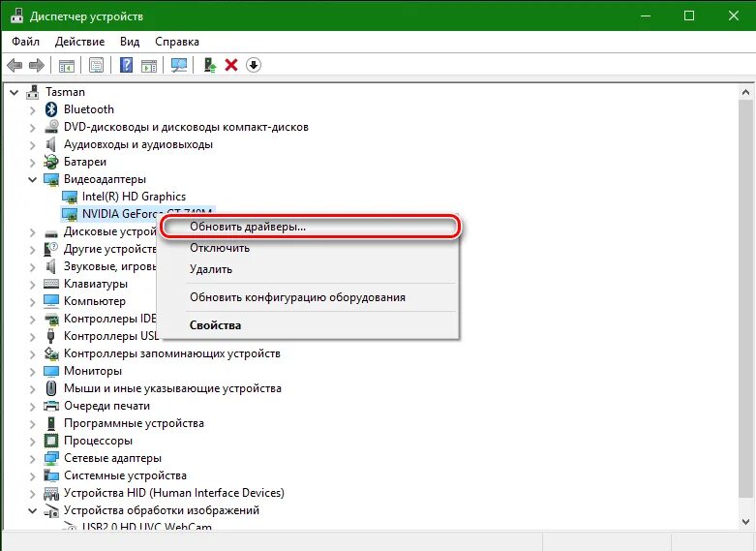Open the Файл menu
Image resolution: width=756 pixels, height=551 pixels.
25,42
